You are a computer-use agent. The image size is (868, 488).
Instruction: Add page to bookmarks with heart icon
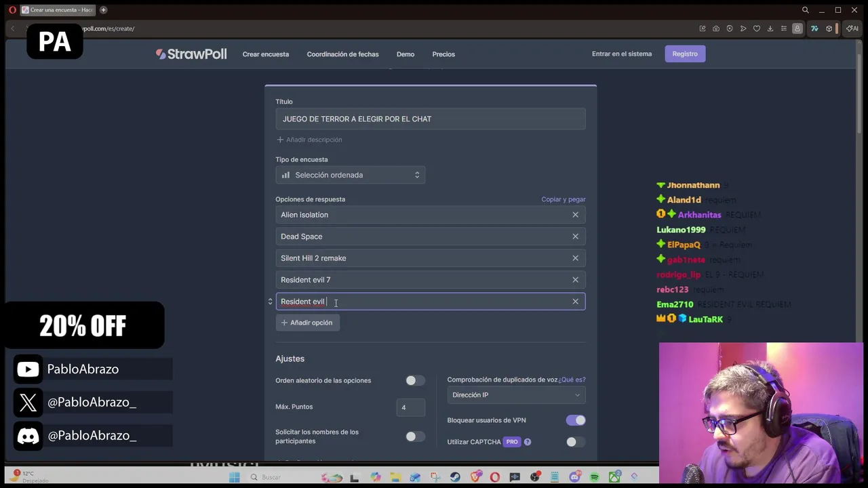[x=757, y=28]
